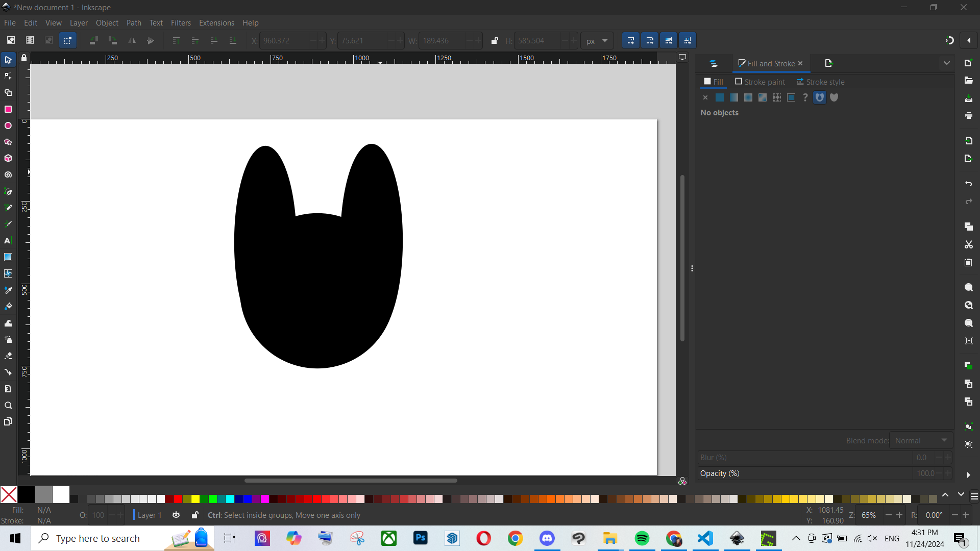Select the Spiral tool
Viewport: 980px width, 551px height.
tap(8, 175)
